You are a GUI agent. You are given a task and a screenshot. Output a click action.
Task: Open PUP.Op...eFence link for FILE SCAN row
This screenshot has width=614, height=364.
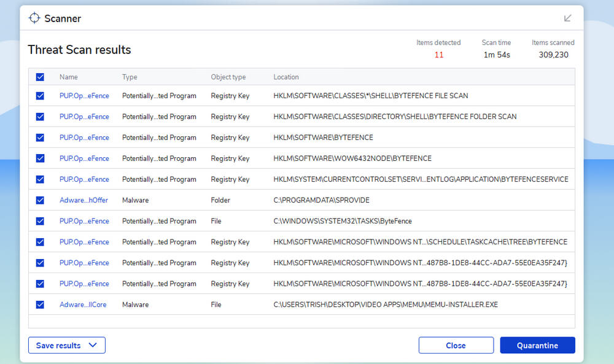(x=84, y=96)
